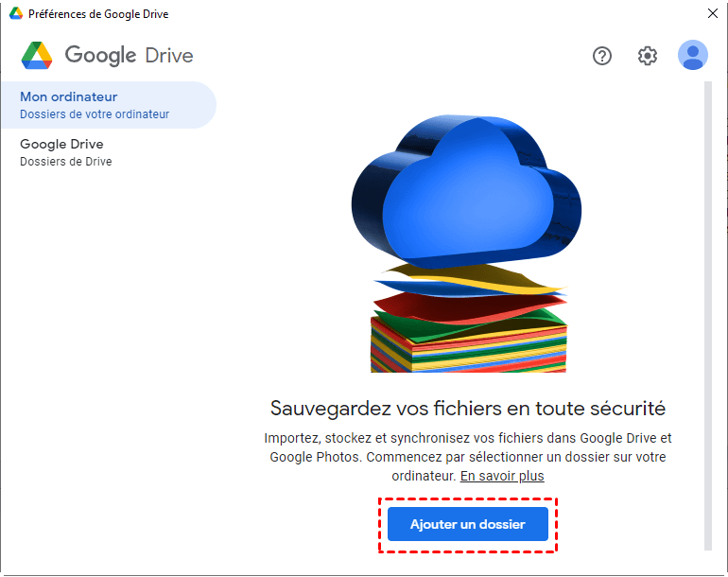Click the Préférences de Google Drive title text
The width and height of the screenshot is (728, 577).
(98, 14)
